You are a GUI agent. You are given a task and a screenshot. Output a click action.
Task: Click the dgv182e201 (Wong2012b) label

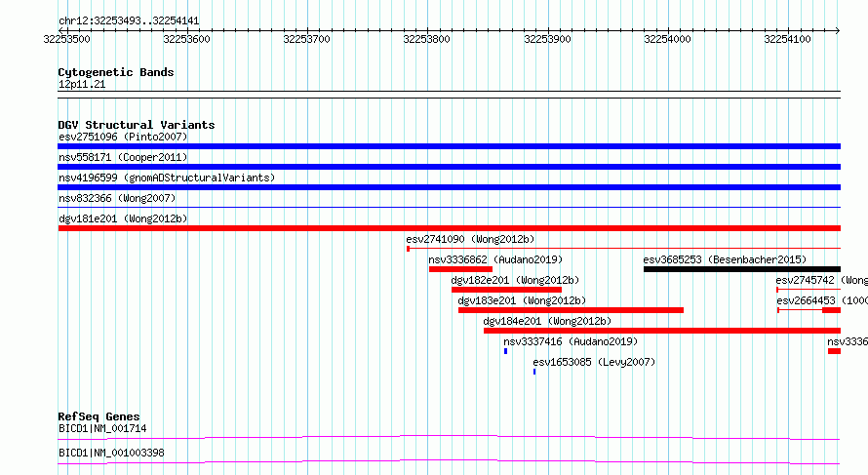click(x=515, y=280)
